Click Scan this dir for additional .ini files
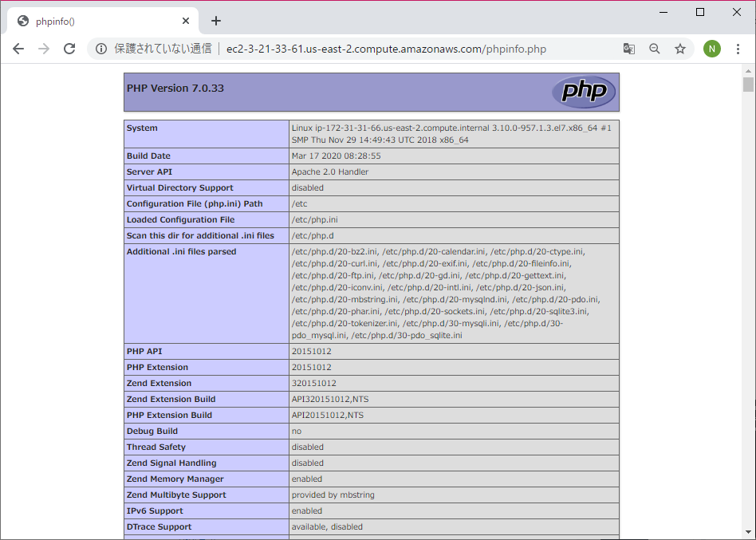The height and width of the screenshot is (540, 756). [x=201, y=236]
